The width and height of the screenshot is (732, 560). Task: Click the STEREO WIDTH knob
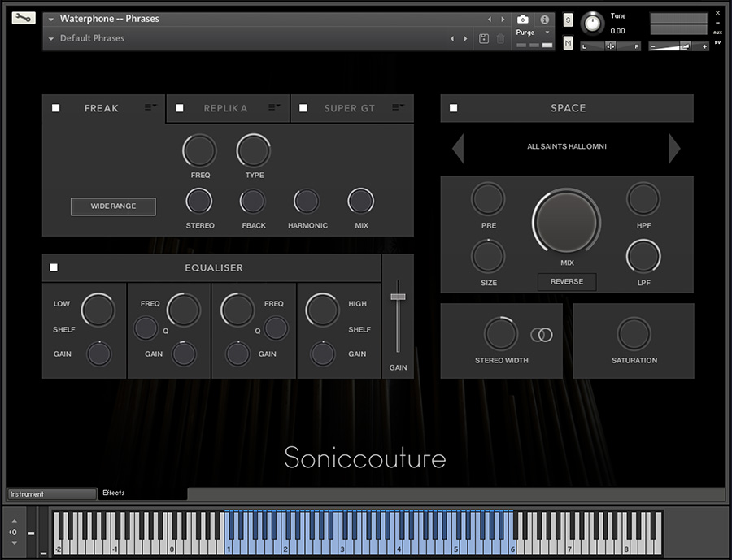[501, 334]
